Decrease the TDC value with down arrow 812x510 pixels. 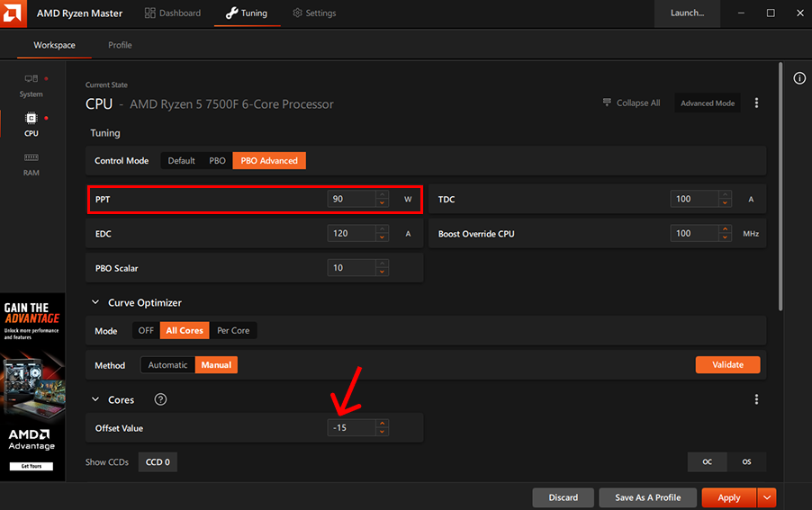(725, 202)
